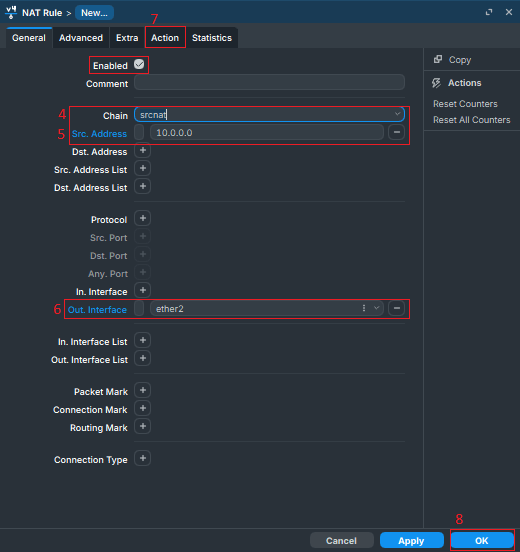Click the detach window icon
Viewport: 520px width, 552px height.
[x=489, y=12]
